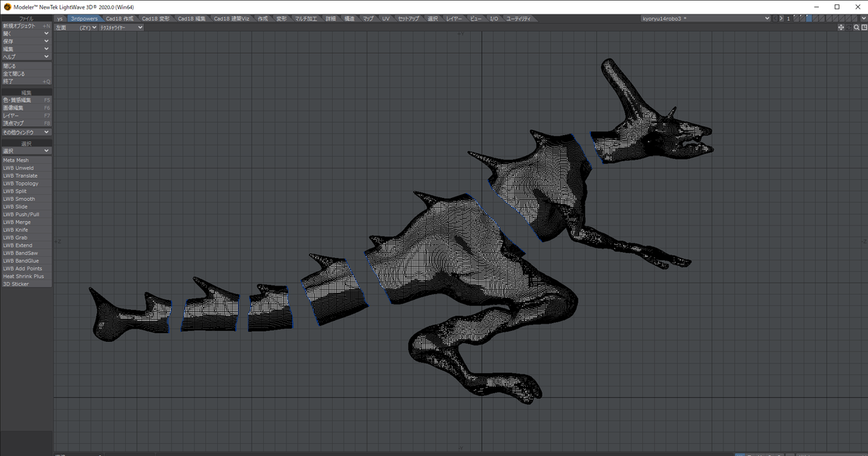Click the 新規オブジェクト button
The width and height of the screenshot is (868, 456).
(26, 26)
